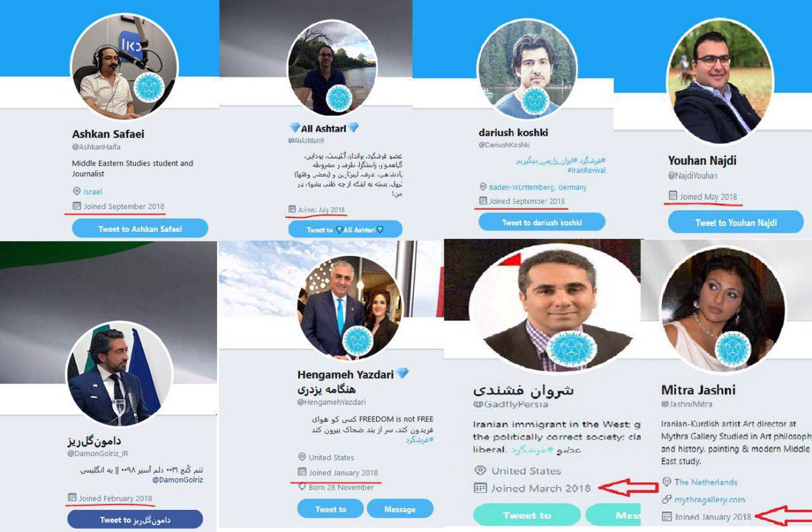Open the @DamonGolriz mention link

[178, 479]
